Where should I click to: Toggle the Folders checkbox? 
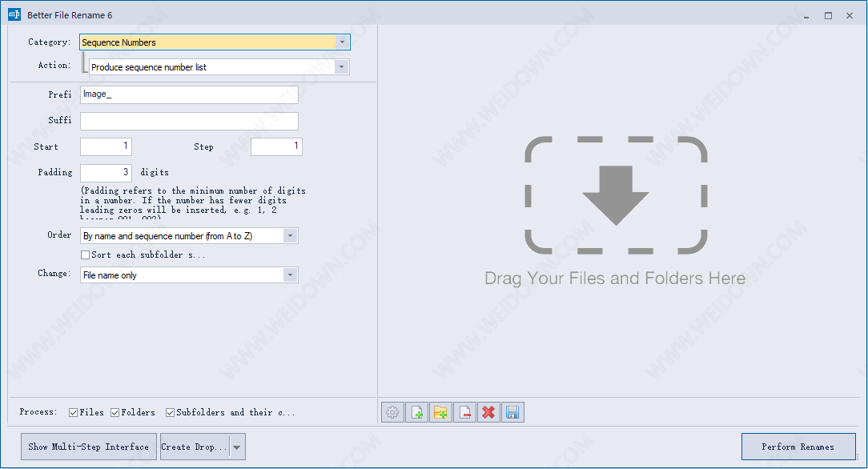point(115,413)
